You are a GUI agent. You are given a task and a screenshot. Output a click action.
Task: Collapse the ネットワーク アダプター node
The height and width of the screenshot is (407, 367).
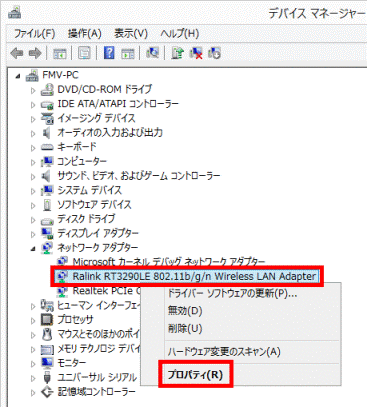pyautogui.click(x=33, y=249)
